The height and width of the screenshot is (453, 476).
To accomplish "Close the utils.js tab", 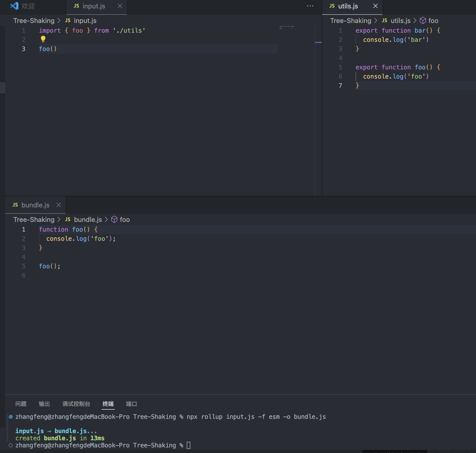I will pos(375,6).
